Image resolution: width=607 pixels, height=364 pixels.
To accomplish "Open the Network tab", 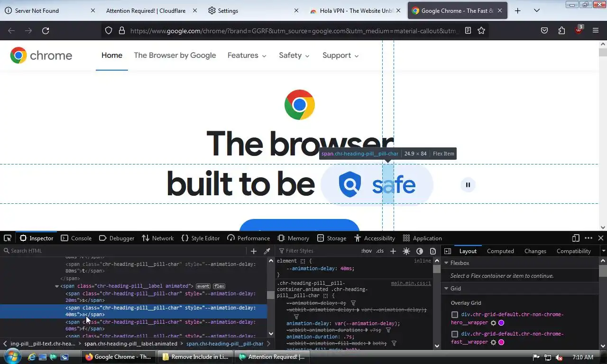I will (x=158, y=238).
